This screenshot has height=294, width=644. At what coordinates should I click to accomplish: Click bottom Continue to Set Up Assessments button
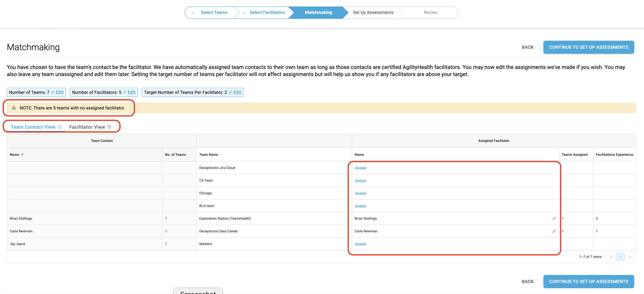coord(589,282)
